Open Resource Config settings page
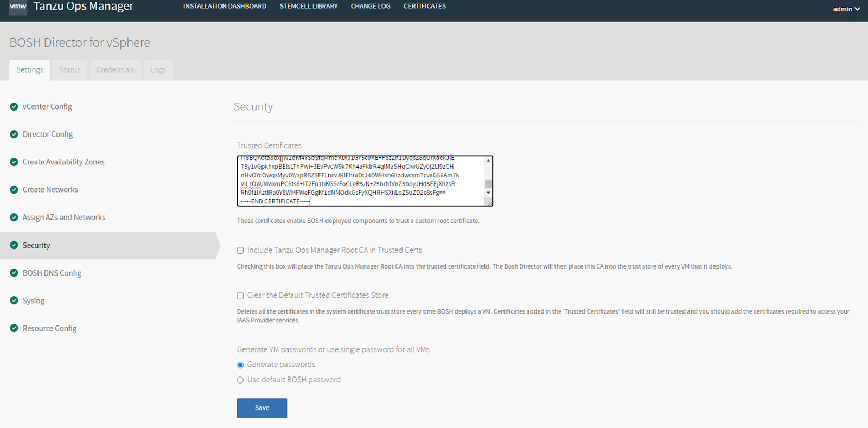868x428 pixels. pyautogui.click(x=50, y=329)
